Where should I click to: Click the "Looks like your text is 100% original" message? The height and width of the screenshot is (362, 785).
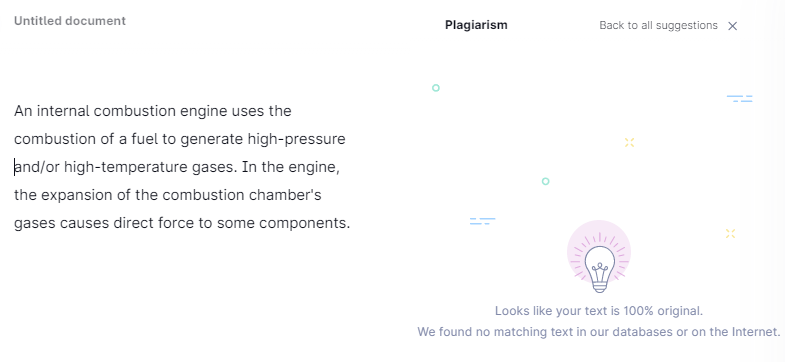[599, 311]
